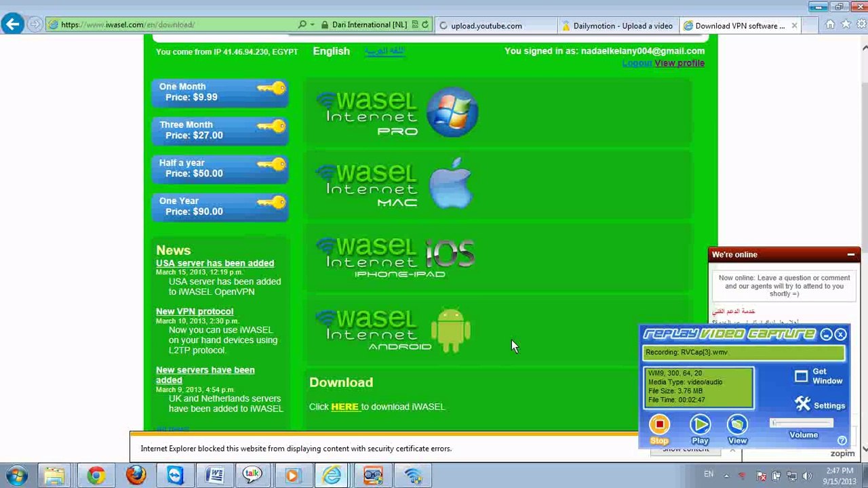Select the One Year $90.00 plan
This screenshot has width=868, height=488.
click(220, 206)
